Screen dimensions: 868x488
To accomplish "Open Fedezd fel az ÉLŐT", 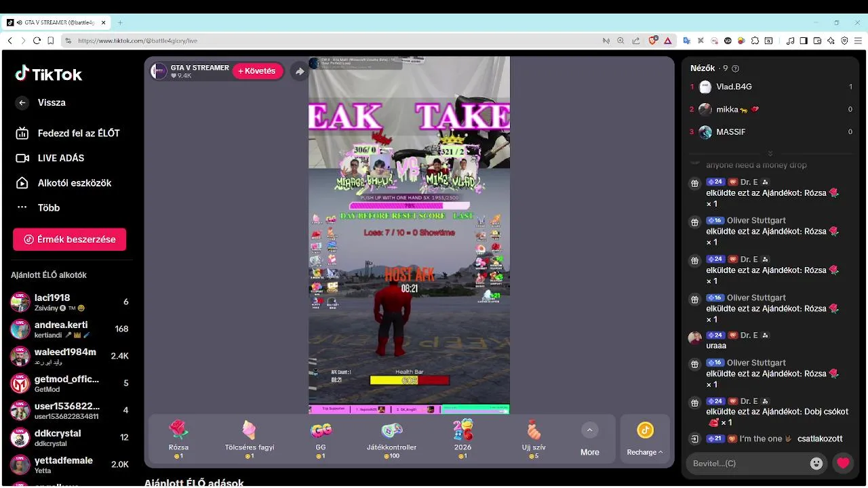I will 68,133.
